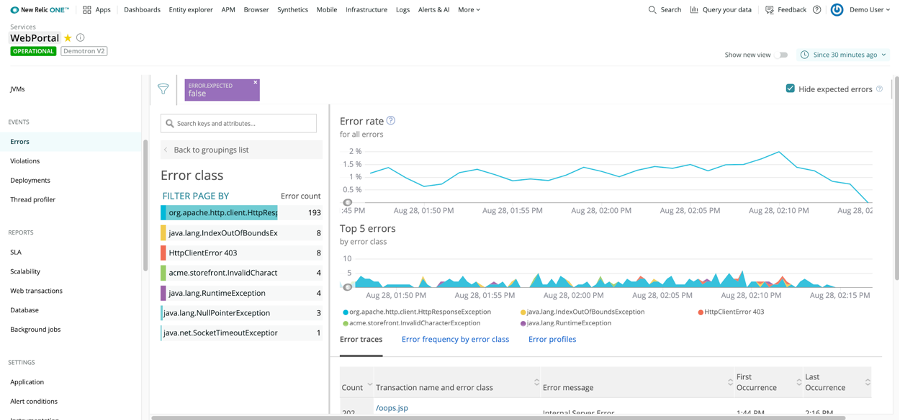Filter by java.lang.RuntimeException error class
The height and width of the screenshot is (420, 899).
pyautogui.click(x=241, y=293)
